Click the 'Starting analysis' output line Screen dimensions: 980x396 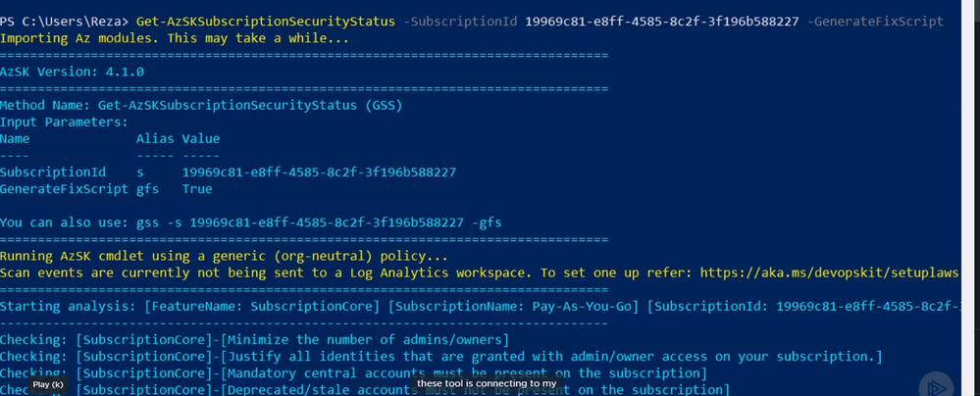480,307
